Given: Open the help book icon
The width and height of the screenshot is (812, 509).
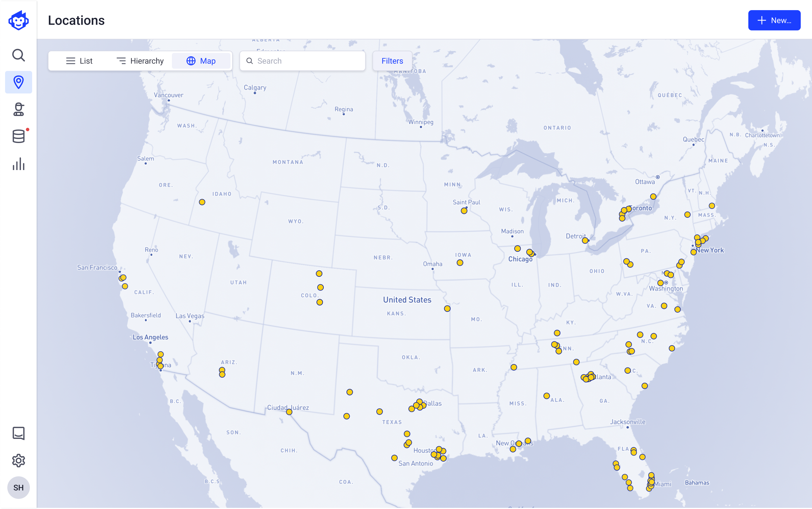Looking at the screenshot, I should tap(19, 433).
